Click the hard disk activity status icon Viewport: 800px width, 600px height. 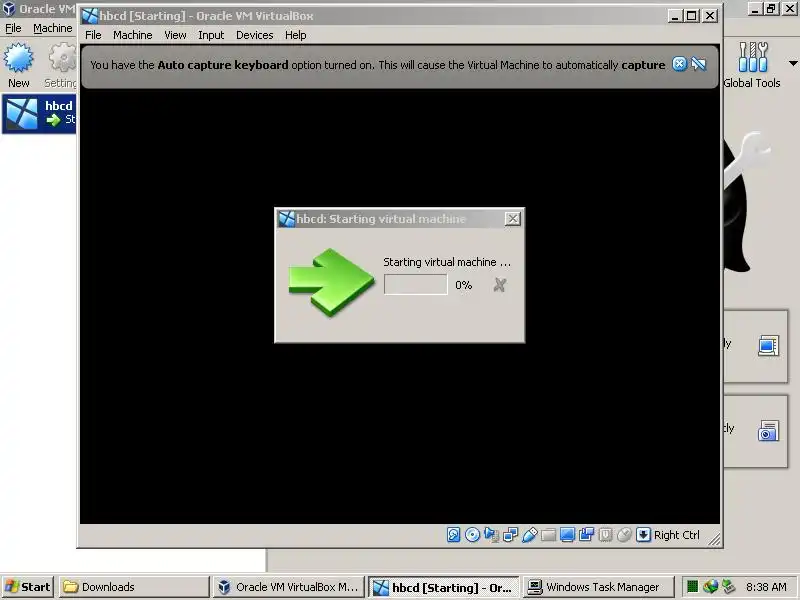453,534
